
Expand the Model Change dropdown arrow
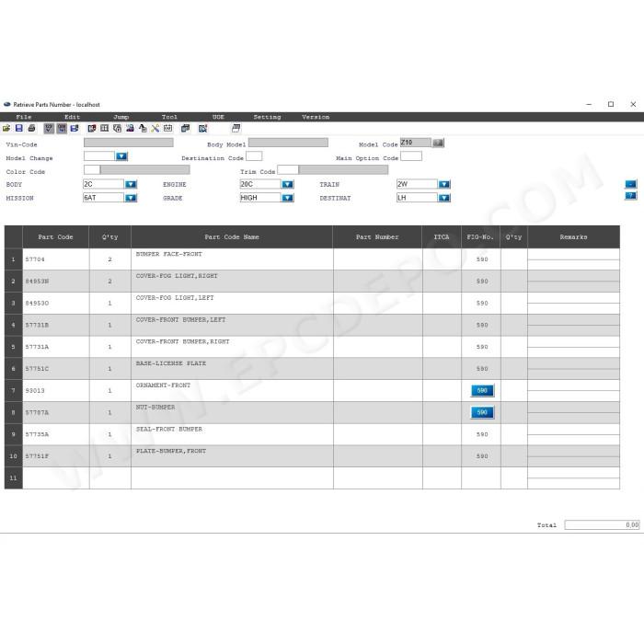(x=121, y=156)
